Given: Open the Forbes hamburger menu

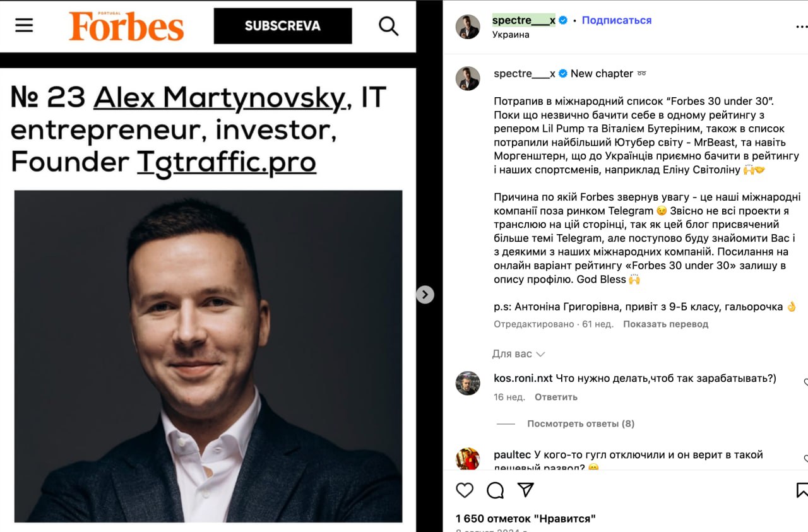Looking at the screenshot, I should [24, 25].
